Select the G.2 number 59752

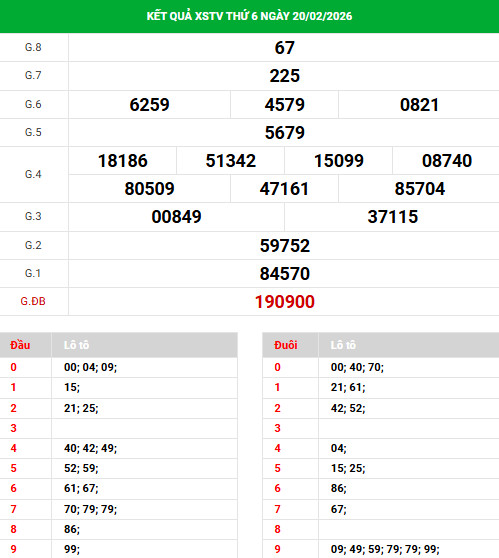tap(284, 246)
